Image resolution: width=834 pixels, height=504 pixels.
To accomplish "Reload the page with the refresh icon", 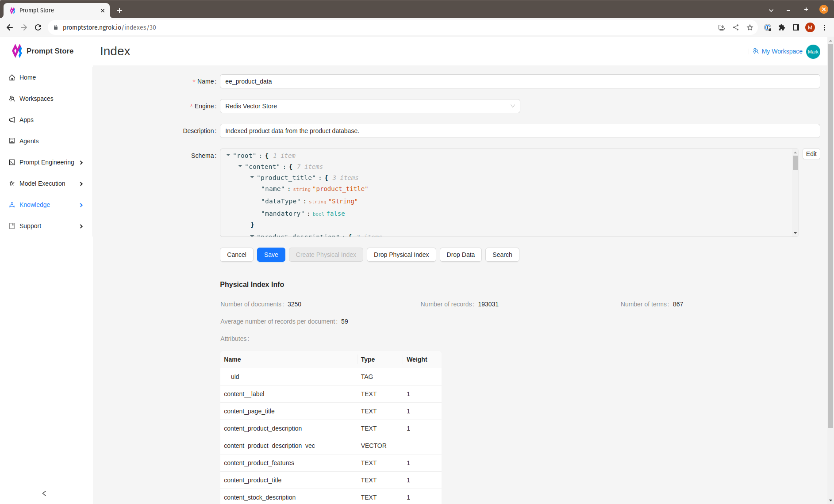I will [38, 27].
